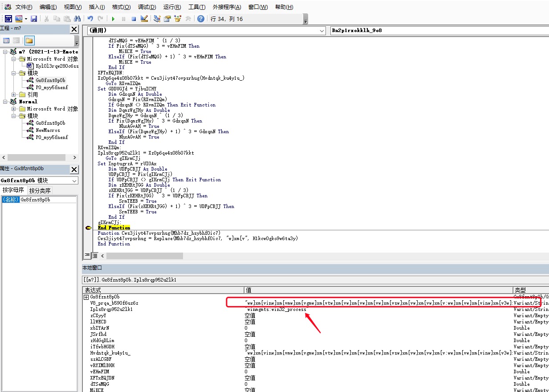This screenshot has height=392, width=549.
Task: Click the Cut scissors icon
Action: click(46, 19)
